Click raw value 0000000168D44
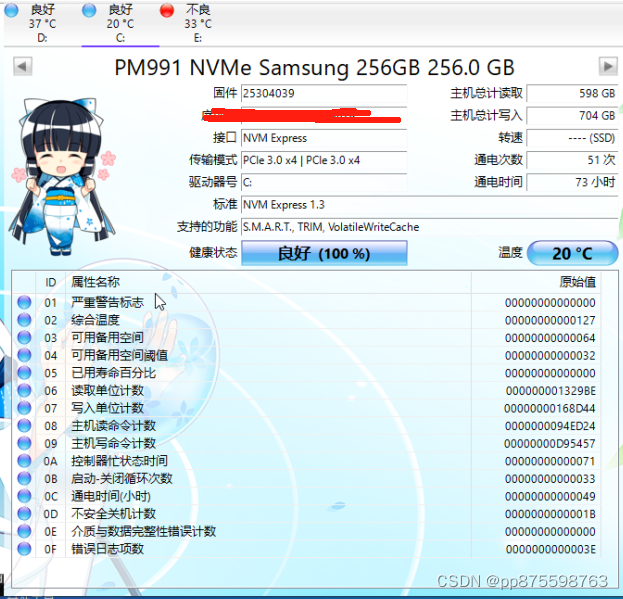623x599 pixels. coord(550,408)
